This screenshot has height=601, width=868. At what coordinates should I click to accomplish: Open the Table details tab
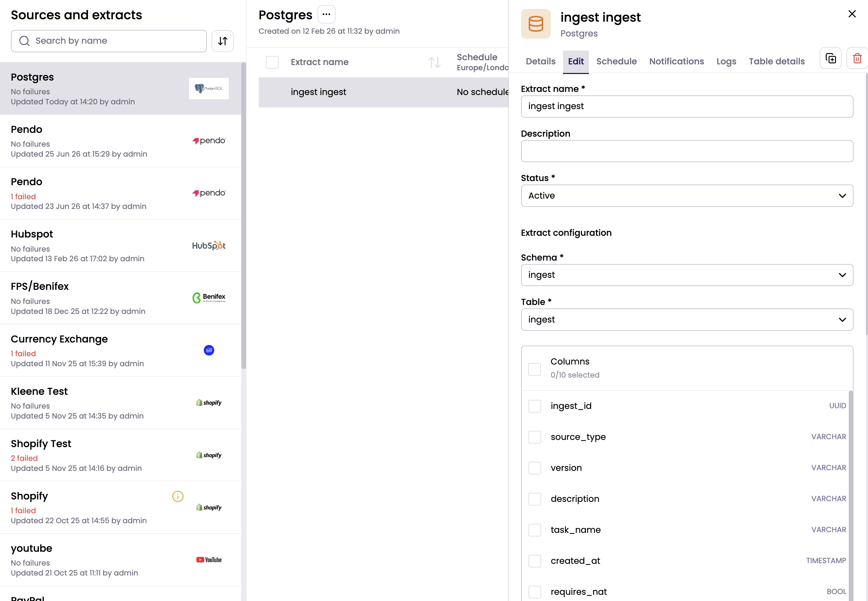click(x=776, y=61)
